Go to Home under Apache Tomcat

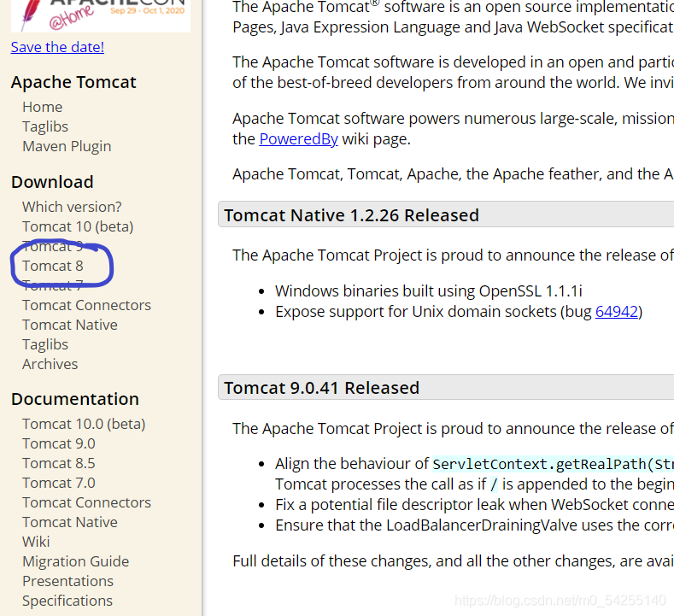42,107
